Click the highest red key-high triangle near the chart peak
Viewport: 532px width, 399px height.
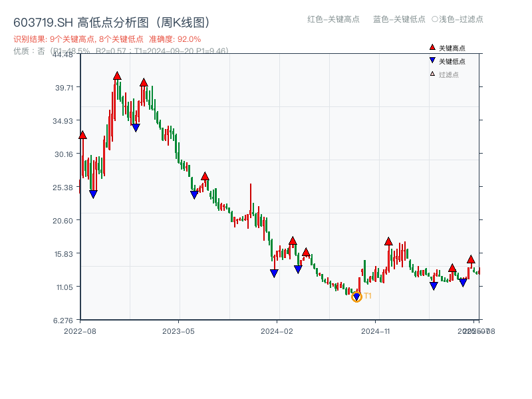pyautogui.click(x=118, y=75)
